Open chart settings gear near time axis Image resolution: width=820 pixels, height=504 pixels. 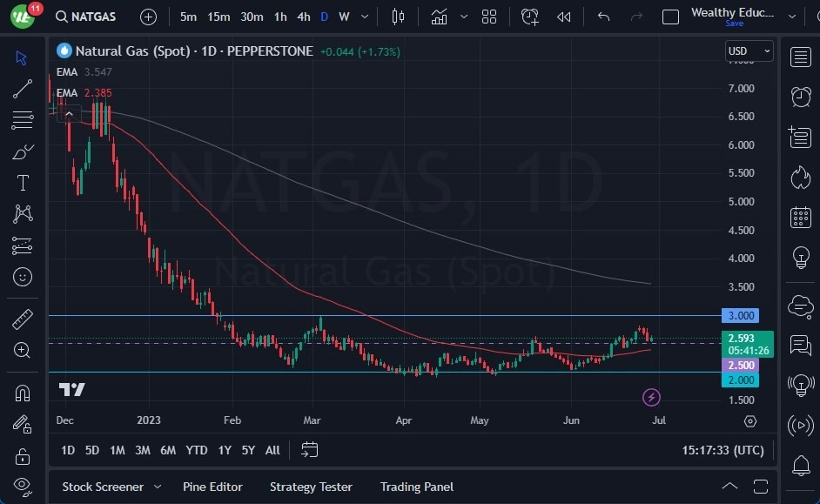click(750, 421)
